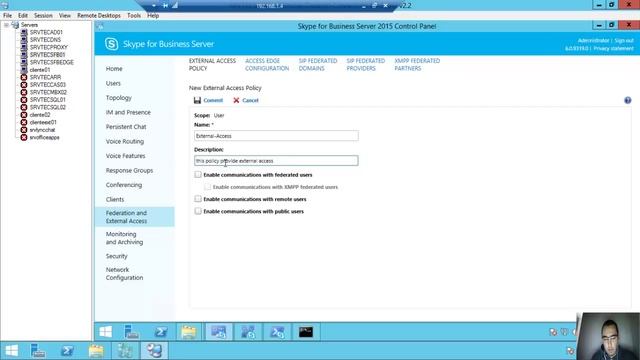The height and width of the screenshot is (360, 640).
Task: Select SRVTECPROXY in server tree
Action: (49, 47)
